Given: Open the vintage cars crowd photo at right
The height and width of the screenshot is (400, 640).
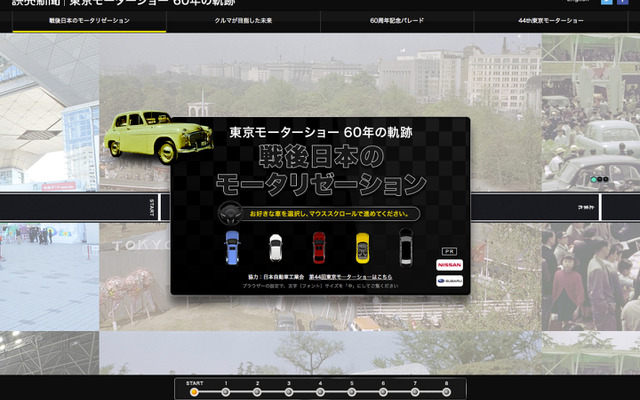Looking at the screenshot, I should (x=591, y=112).
